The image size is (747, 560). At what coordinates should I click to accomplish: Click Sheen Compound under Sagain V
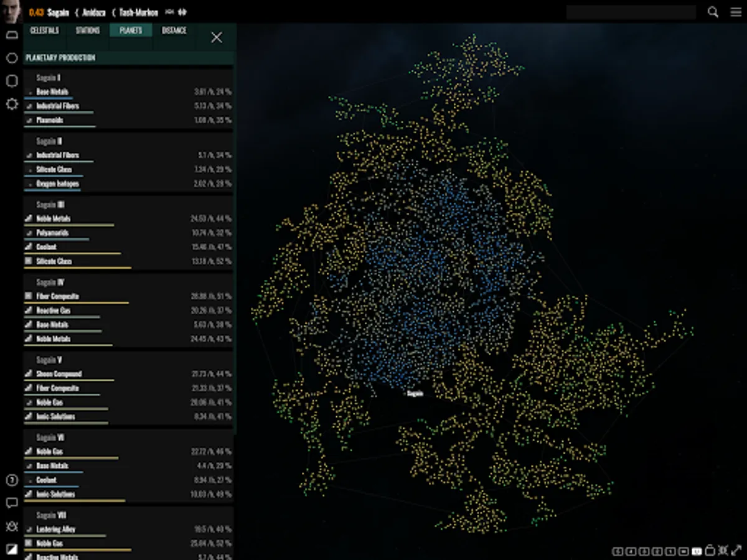tap(59, 374)
